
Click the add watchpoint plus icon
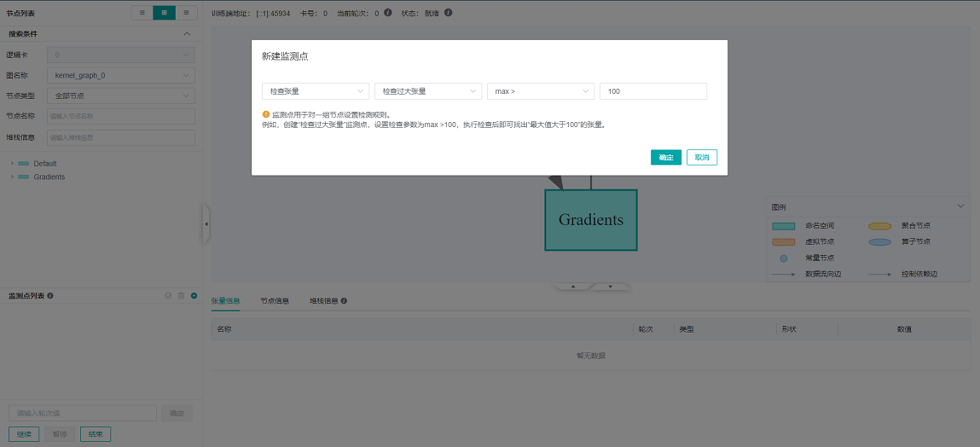coord(194,296)
